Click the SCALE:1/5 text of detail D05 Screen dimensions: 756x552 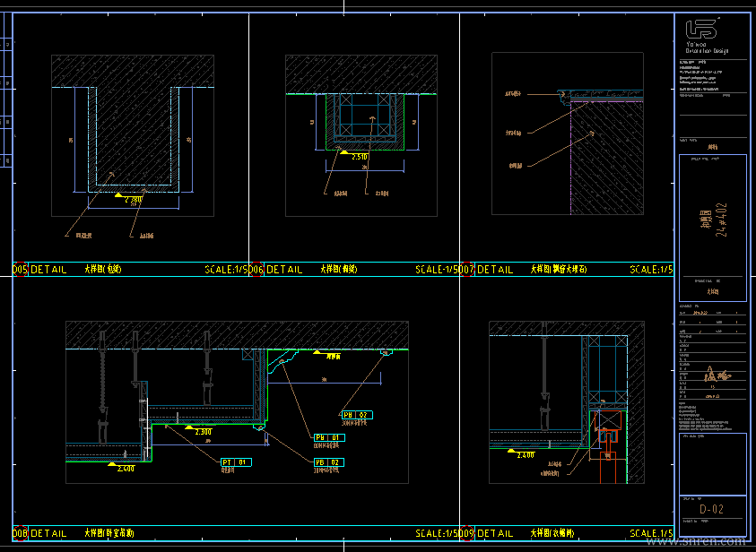(x=226, y=270)
